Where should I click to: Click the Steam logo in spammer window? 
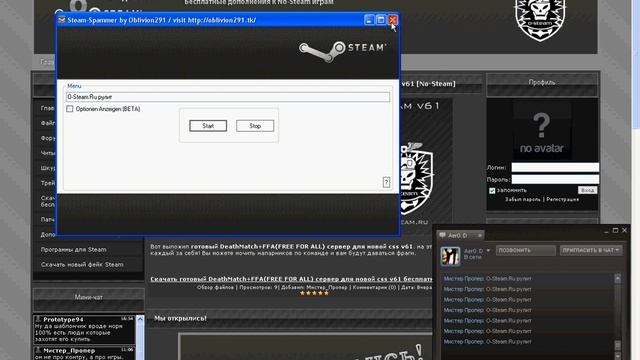342,51
